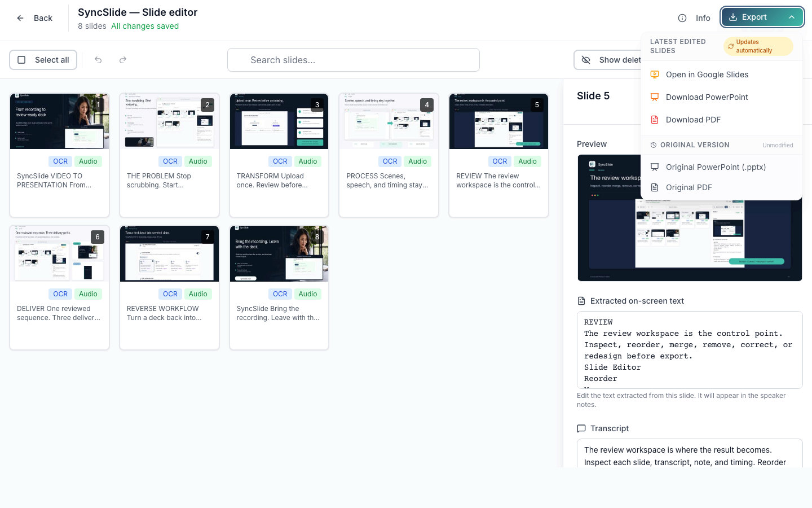Select slide 6 thumbnail
The width and height of the screenshot is (812, 508).
[59, 254]
